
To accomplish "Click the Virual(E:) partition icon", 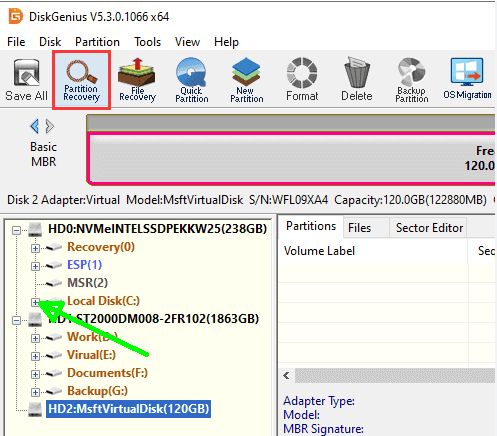I will (x=53, y=355).
